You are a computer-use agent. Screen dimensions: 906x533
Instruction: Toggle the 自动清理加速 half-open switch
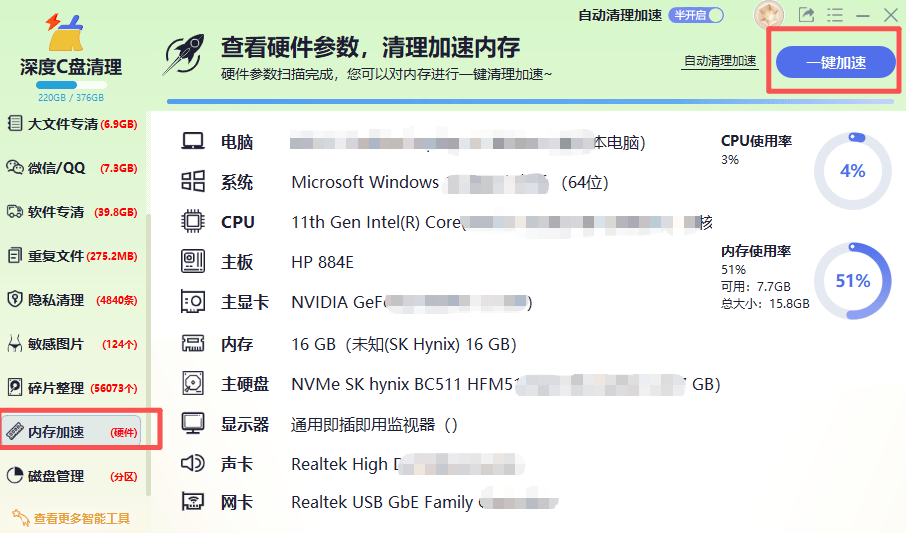(x=696, y=15)
